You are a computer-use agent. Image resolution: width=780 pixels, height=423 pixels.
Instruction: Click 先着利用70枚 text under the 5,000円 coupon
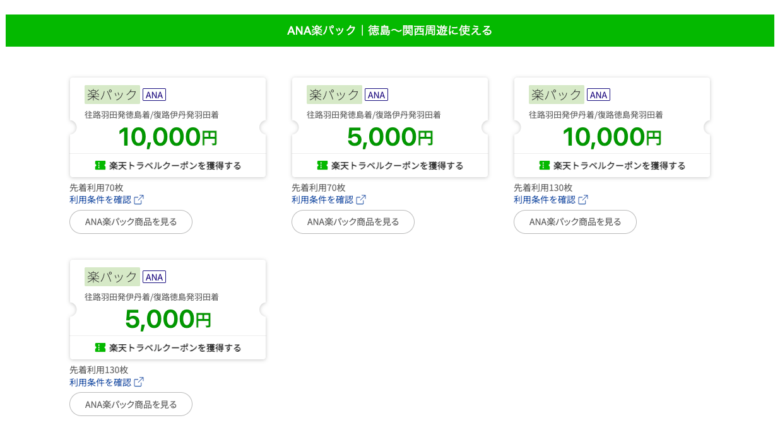pyautogui.click(x=318, y=188)
